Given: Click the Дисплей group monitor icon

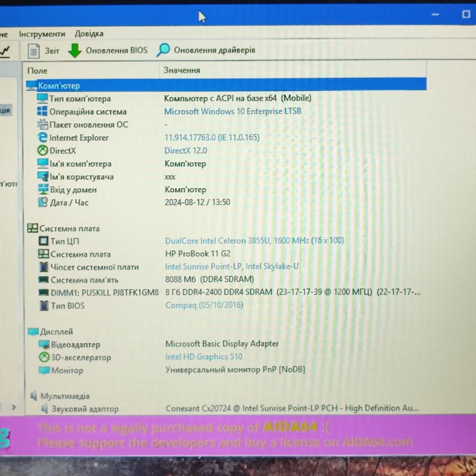Looking at the screenshot, I should point(33,331).
